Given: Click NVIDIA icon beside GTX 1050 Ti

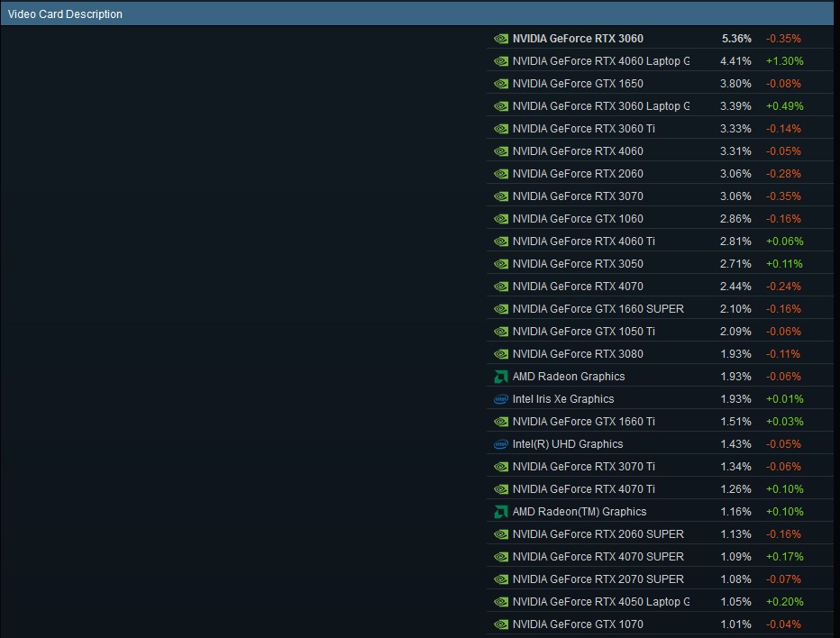Looking at the screenshot, I should (x=501, y=331).
